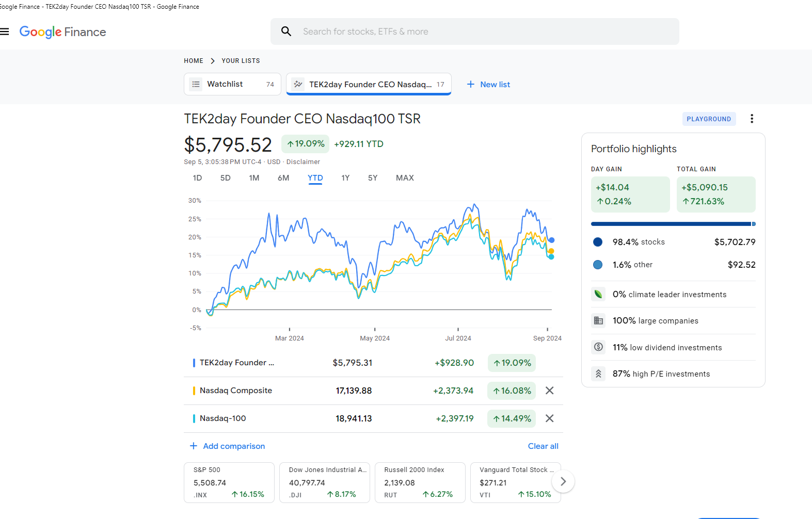Viewport: 812px width, 519px height.
Task: Select the MAX chart range
Action: [405, 178]
